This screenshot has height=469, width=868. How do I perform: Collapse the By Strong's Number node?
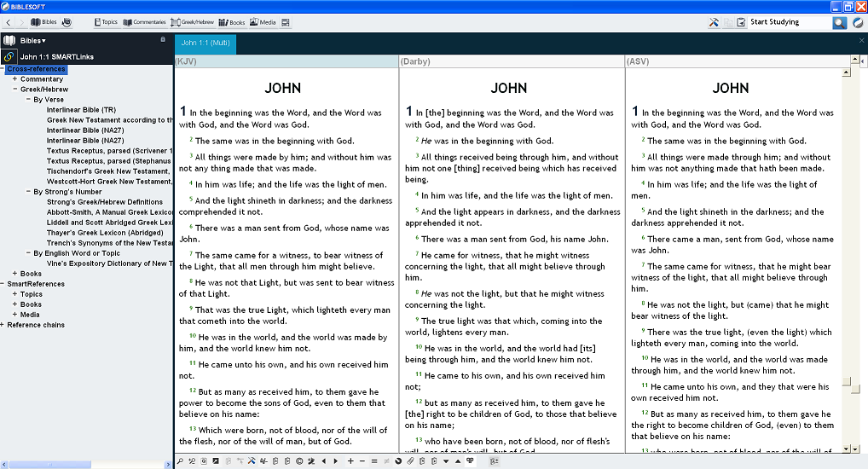28,192
